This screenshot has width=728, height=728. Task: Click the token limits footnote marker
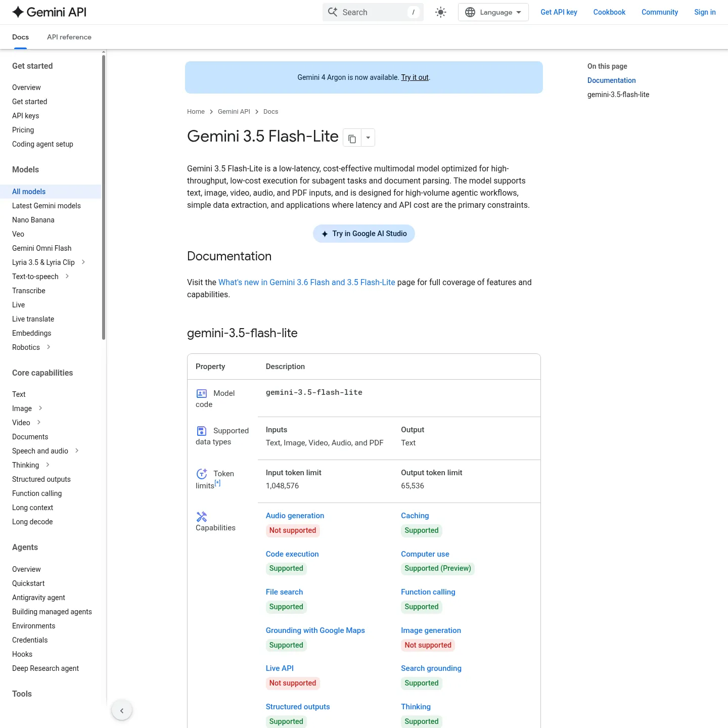tap(217, 483)
